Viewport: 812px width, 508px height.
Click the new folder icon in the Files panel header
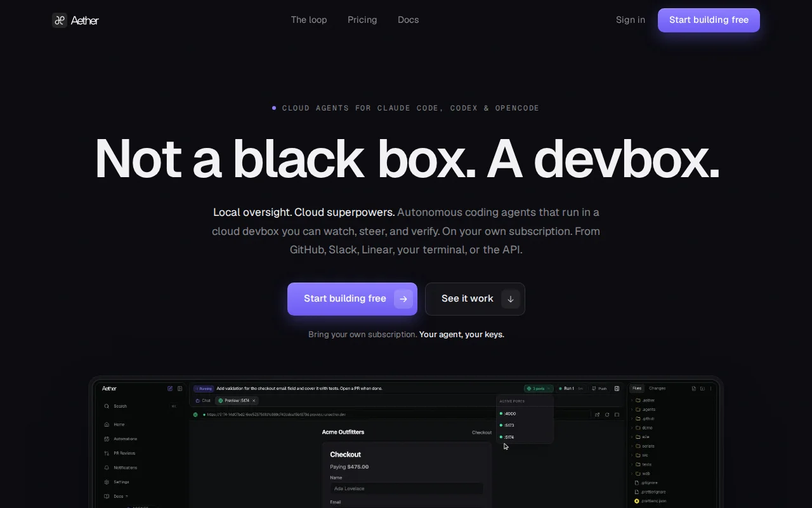702,389
